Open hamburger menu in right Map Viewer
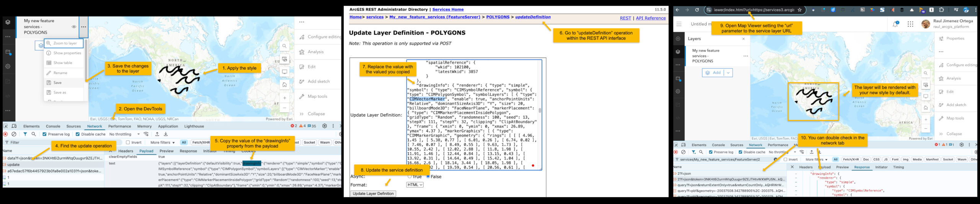 (x=679, y=24)
